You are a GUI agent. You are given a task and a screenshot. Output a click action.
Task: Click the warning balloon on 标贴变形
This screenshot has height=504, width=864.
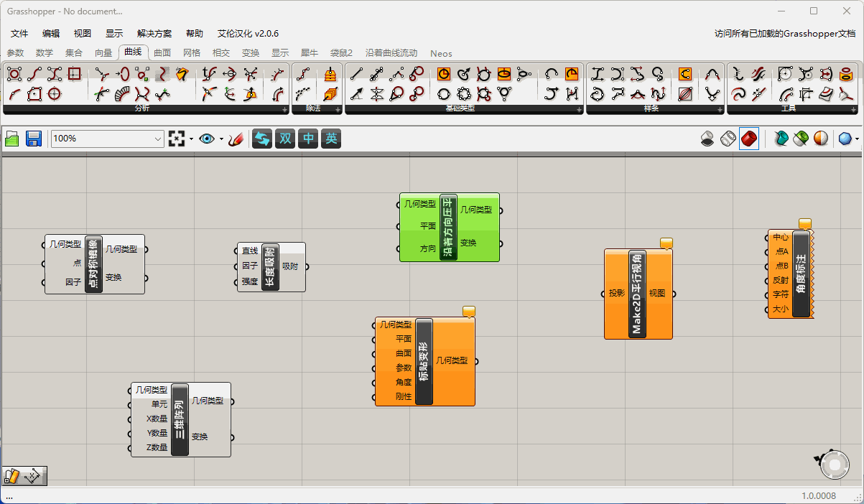tap(469, 312)
